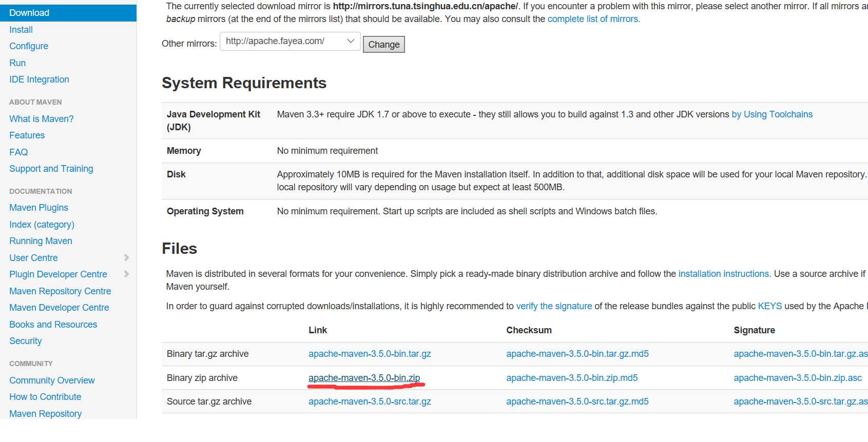Select the Memory row label
The height and width of the screenshot is (442, 868).
184,151
